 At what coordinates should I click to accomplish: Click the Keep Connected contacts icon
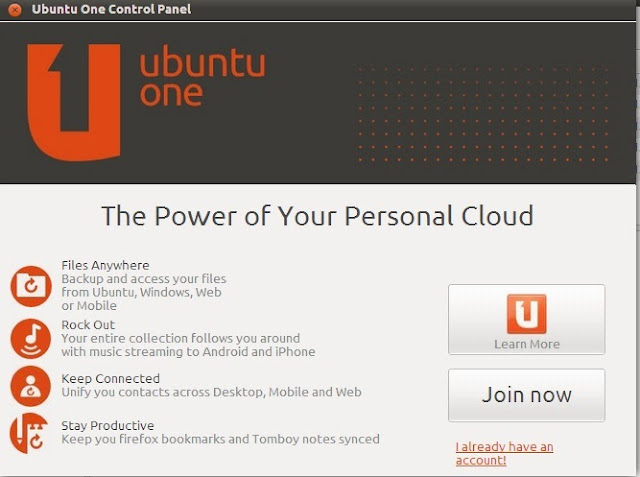[x=31, y=386]
